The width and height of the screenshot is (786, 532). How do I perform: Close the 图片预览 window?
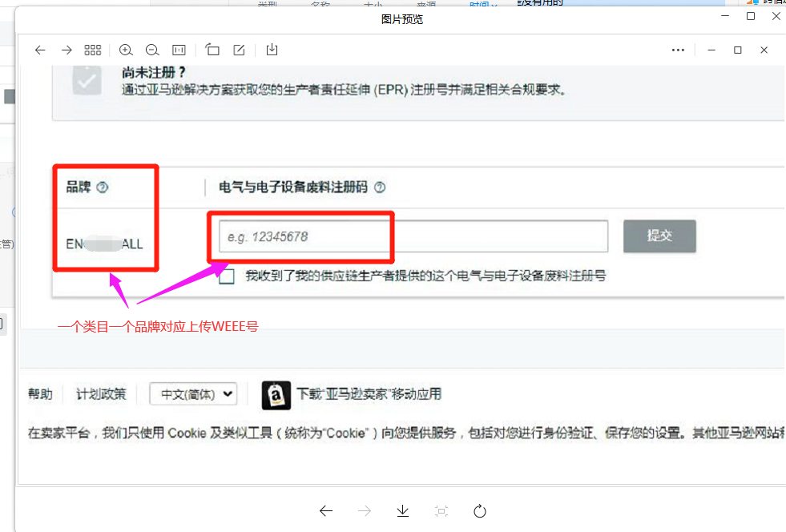[776, 16]
